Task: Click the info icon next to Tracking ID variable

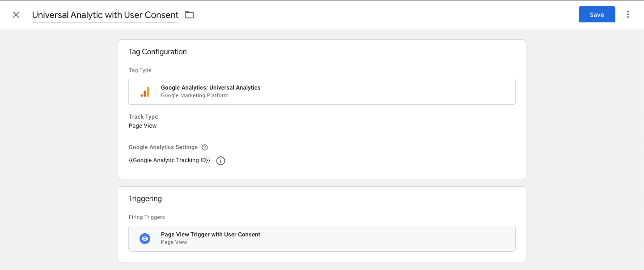Action: tap(220, 161)
